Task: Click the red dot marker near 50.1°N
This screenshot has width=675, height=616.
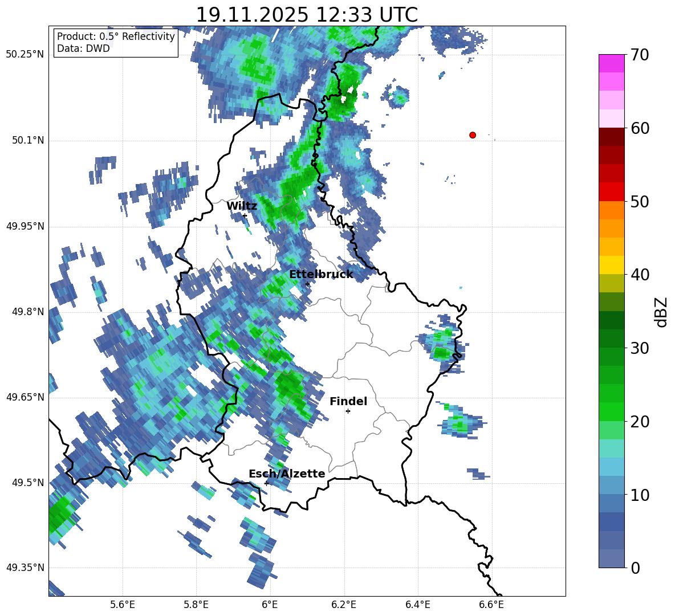Action: click(x=473, y=135)
